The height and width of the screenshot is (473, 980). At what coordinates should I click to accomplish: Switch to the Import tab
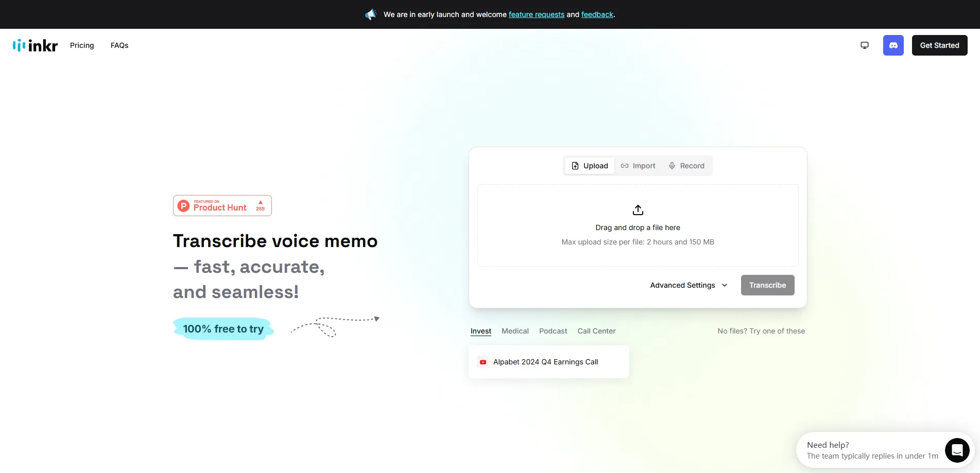click(638, 166)
